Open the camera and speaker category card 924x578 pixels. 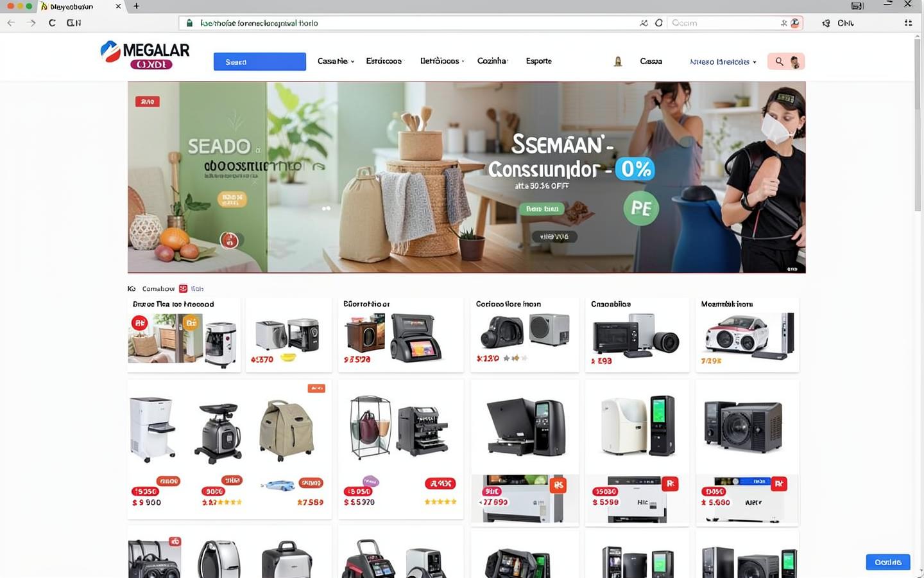tap(525, 334)
